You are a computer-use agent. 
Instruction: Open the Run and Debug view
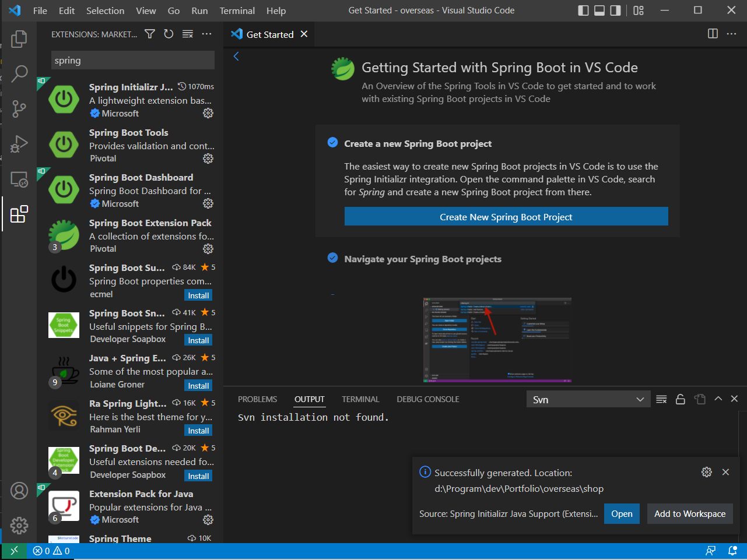click(x=19, y=143)
